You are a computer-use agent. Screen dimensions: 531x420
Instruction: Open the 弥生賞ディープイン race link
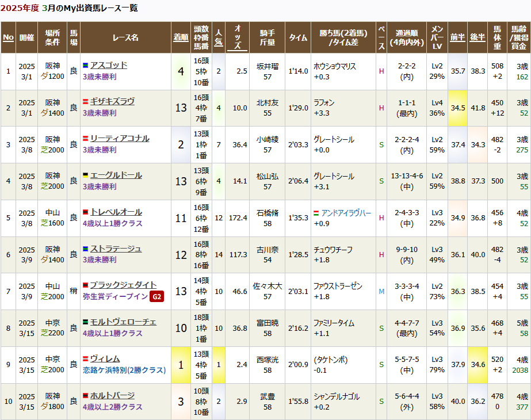point(115,297)
